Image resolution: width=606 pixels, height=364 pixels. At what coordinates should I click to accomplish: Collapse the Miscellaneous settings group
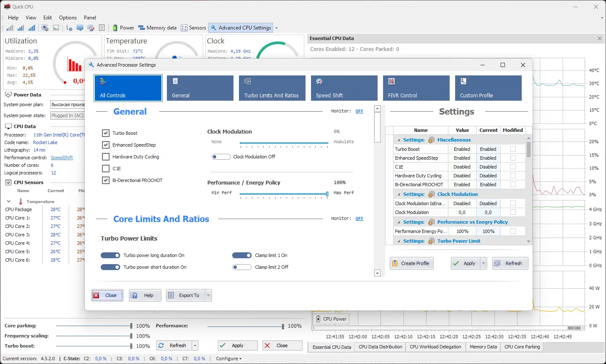tap(399, 140)
